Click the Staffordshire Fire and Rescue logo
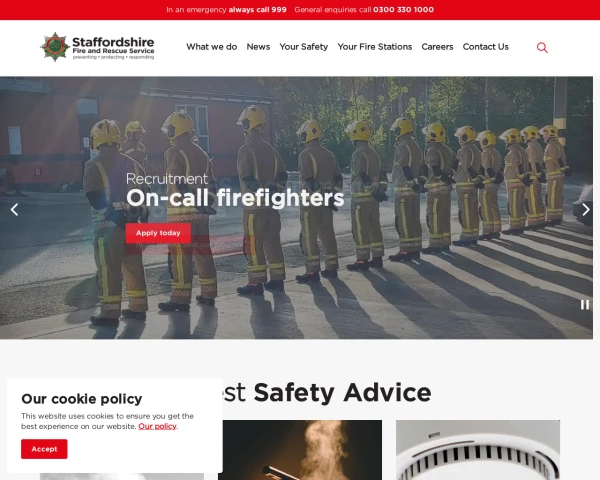Screen dimensions: 600x480 97,47
